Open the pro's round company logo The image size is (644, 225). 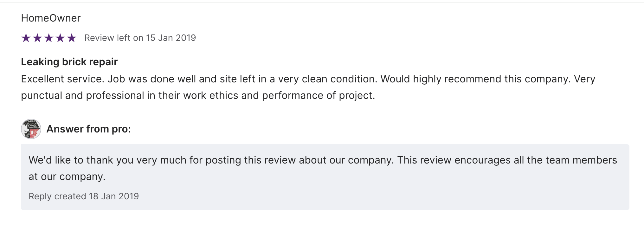pos(31,129)
